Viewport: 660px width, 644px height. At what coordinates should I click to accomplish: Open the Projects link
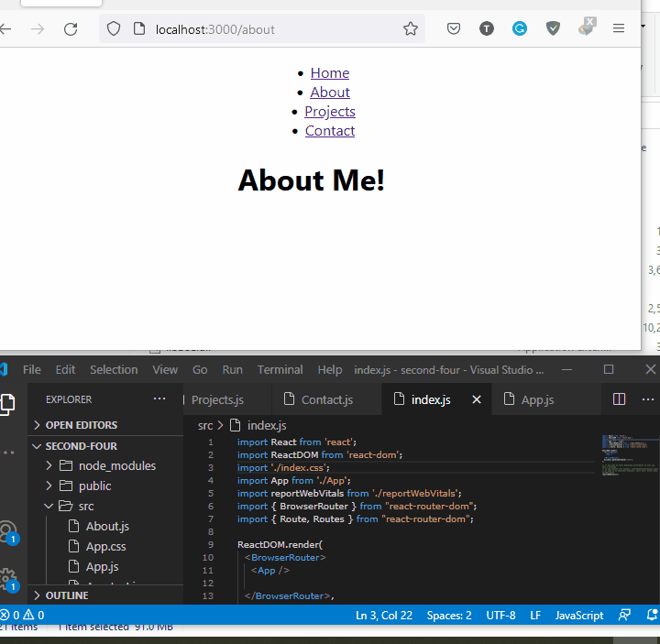[330, 112]
